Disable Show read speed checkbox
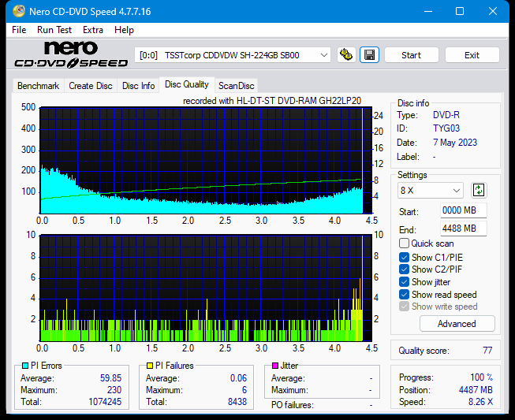The height and width of the screenshot is (420, 515). coord(405,295)
